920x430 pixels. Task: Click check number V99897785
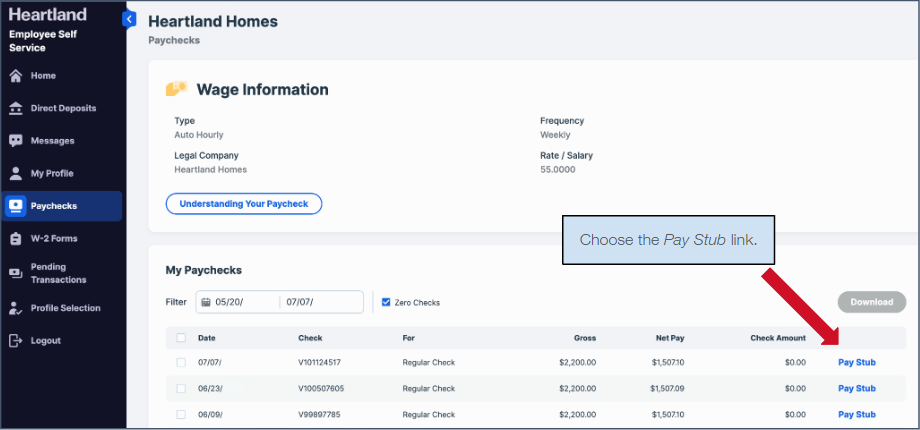tap(319, 414)
